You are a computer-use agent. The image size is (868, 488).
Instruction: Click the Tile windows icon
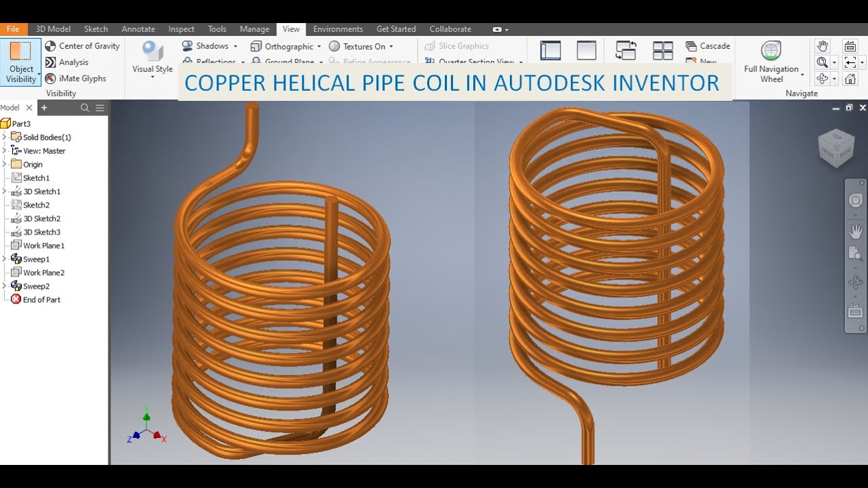[663, 51]
